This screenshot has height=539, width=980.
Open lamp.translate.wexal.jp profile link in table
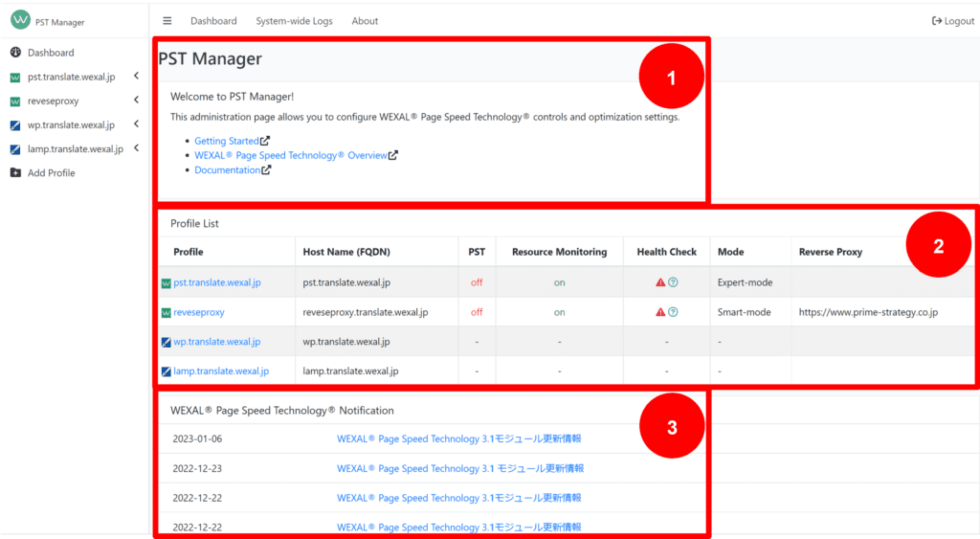coord(221,371)
